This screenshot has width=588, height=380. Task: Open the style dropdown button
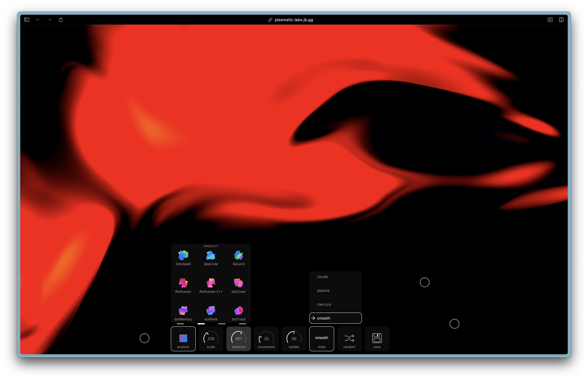point(321,339)
